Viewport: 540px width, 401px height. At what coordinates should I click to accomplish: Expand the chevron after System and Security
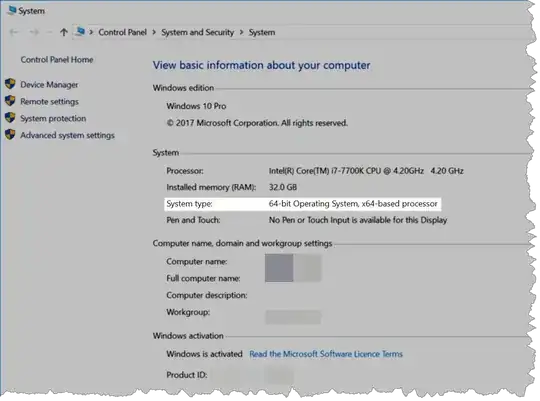pyautogui.click(x=241, y=32)
